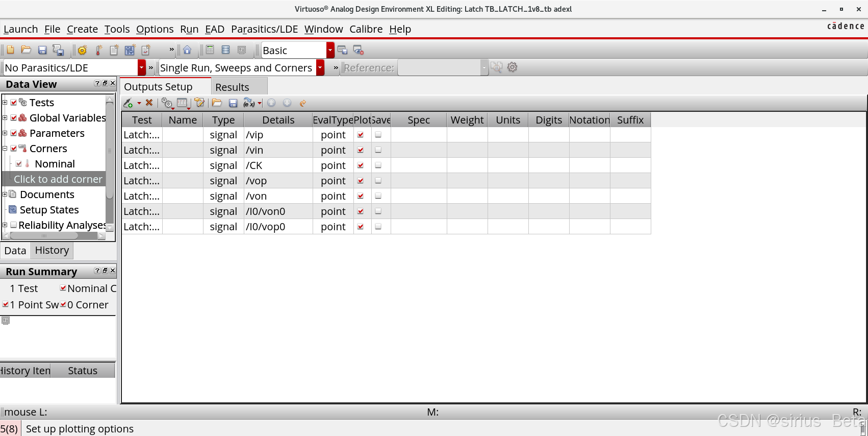
Task: Click the stacked database results icon
Action: click(226, 50)
